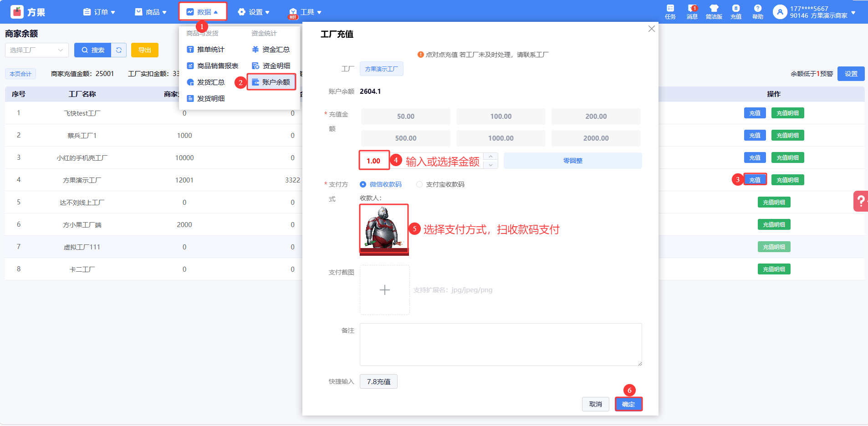Open 发货明细 from the 数据 menu
This screenshot has width=868, height=426.
click(x=206, y=98)
